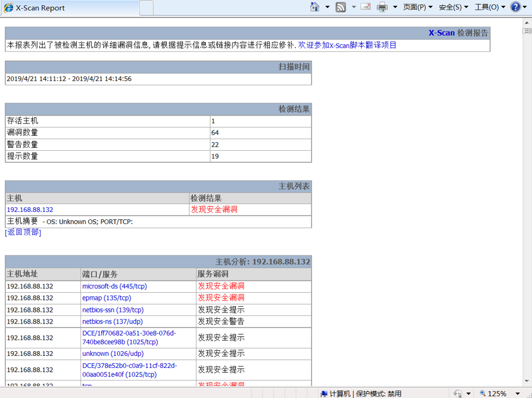Click 发现安全漏洞 in the microsoft-ds row
Screen dimensions: 532x398
[x=221, y=286]
